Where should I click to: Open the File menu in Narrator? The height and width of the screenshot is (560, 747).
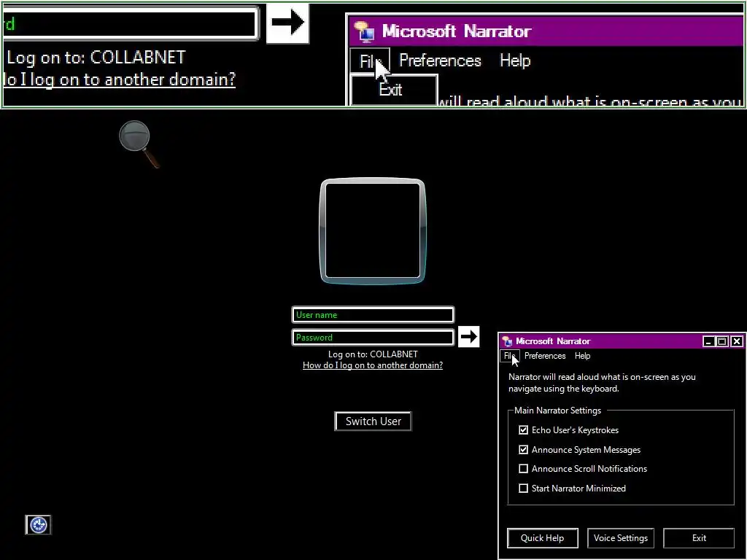pyautogui.click(x=509, y=356)
